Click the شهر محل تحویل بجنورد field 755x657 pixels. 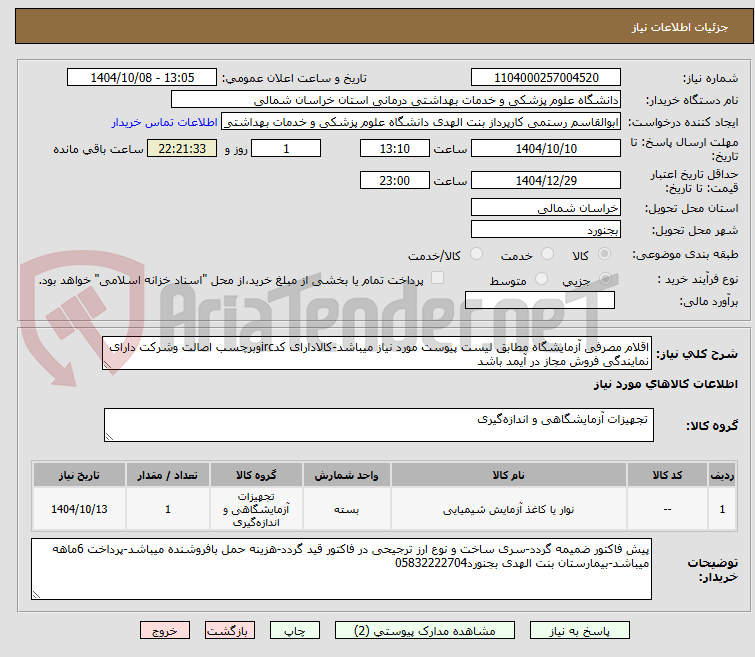546,229
